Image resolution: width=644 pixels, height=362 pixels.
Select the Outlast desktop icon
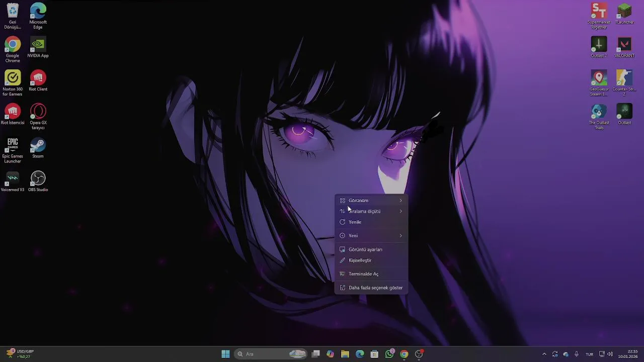pyautogui.click(x=624, y=114)
